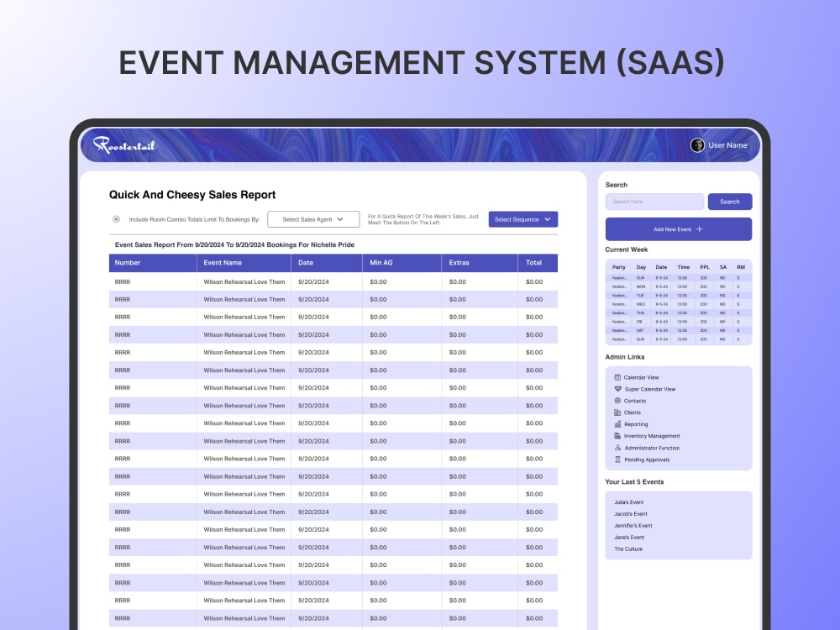This screenshot has width=840, height=630.
Task: Open Pending Approvals link
Action: 647,459
